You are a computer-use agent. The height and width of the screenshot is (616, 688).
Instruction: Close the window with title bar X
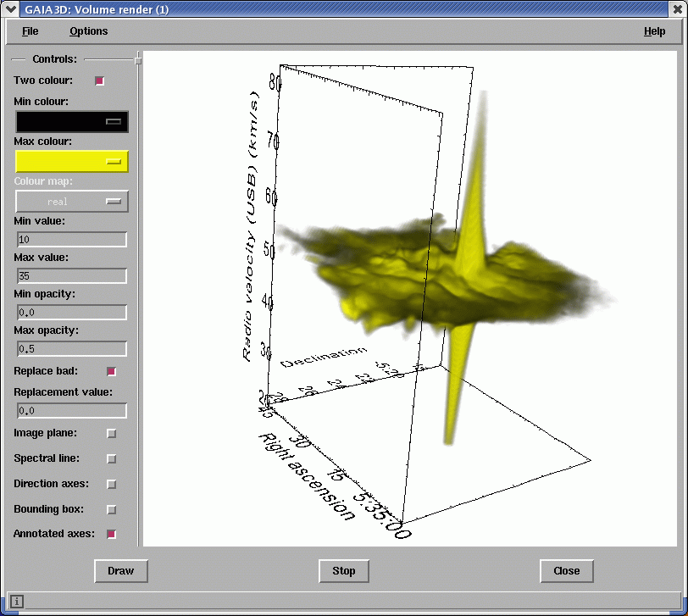pyautogui.click(x=678, y=8)
